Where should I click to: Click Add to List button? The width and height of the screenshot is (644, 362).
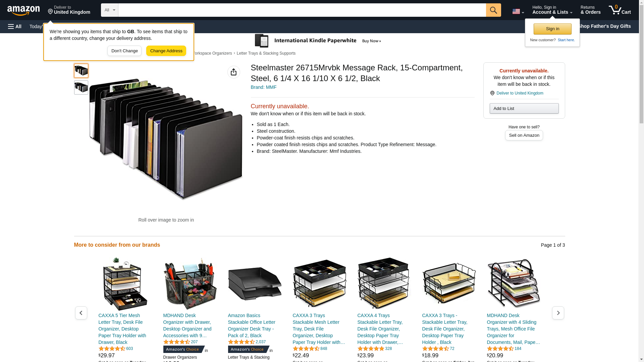pyautogui.click(x=524, y=108)
